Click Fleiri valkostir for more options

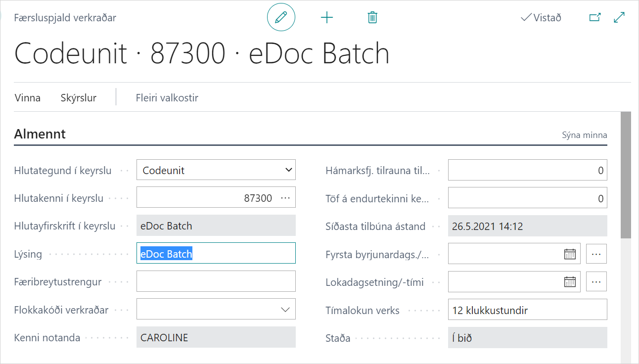point(167,97)
